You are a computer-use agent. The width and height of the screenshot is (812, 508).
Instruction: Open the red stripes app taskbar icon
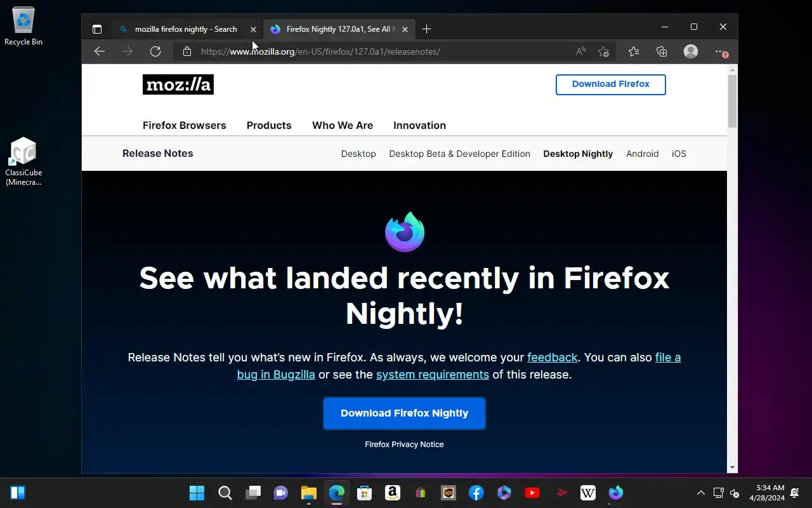click(561, 493)
